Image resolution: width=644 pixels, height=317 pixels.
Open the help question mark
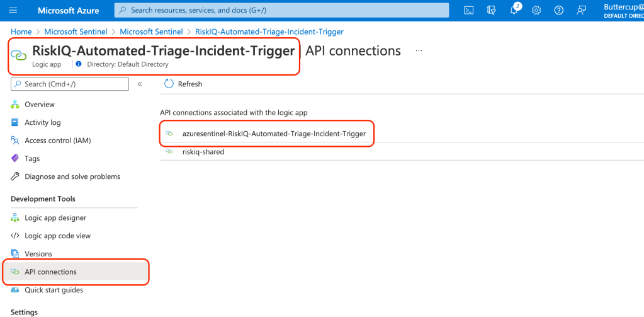point(558,10)
